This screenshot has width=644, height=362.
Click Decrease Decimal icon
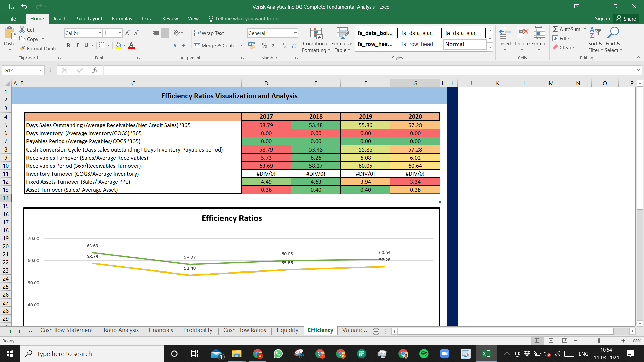click(294, 45)
